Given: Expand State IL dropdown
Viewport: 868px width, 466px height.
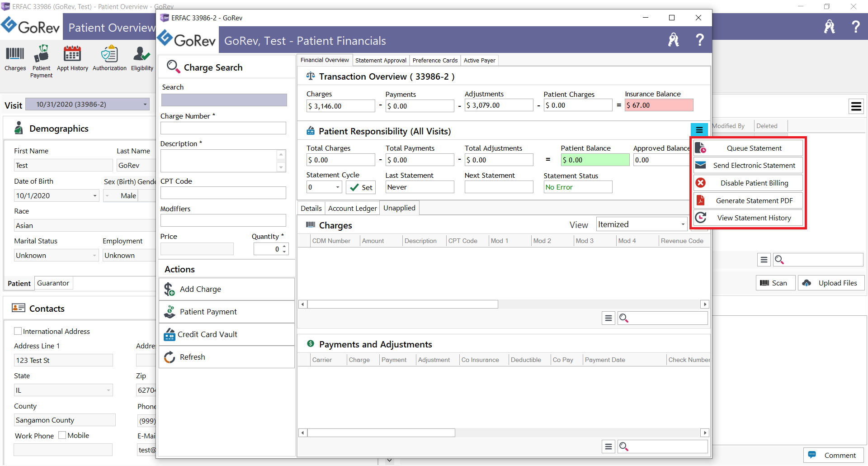Looking at the screenshot, I should pos(108,390).
